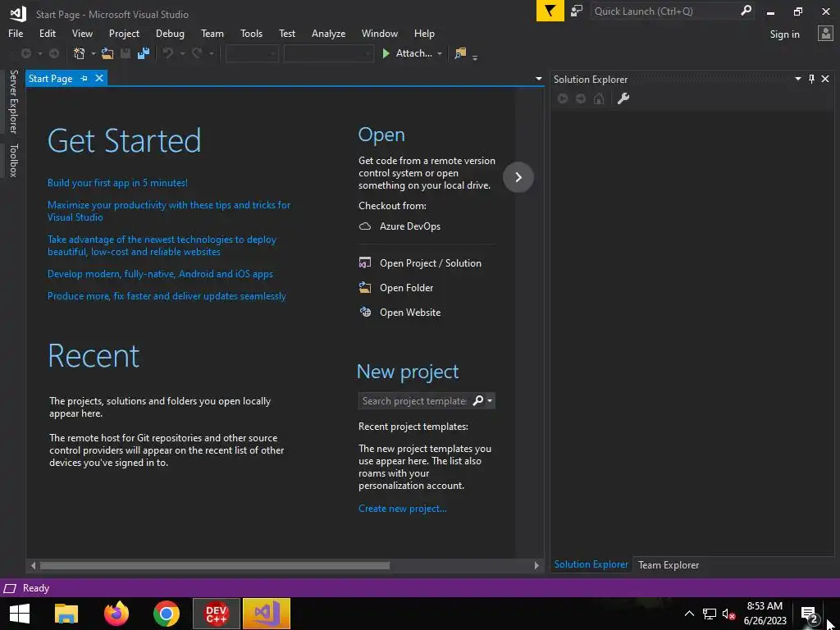Click the Search project templates input field
Image resolution: width=840 pixels, height=630 pixels.
pos(414,400)
